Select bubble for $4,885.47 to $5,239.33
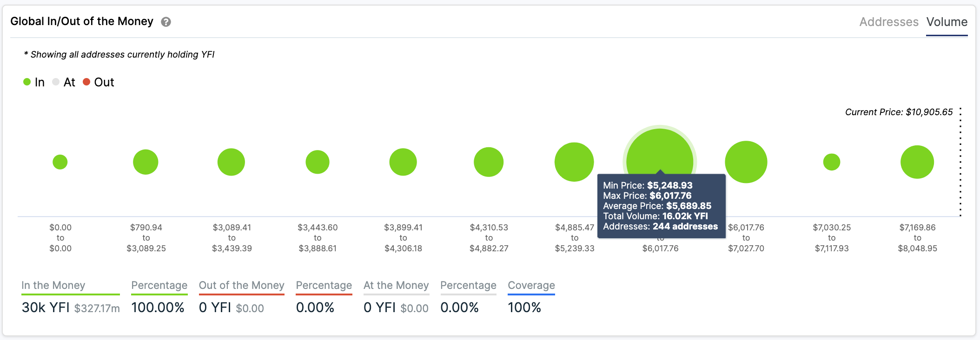Viewport: 980px width, 340px height. (x=574, y=162)
